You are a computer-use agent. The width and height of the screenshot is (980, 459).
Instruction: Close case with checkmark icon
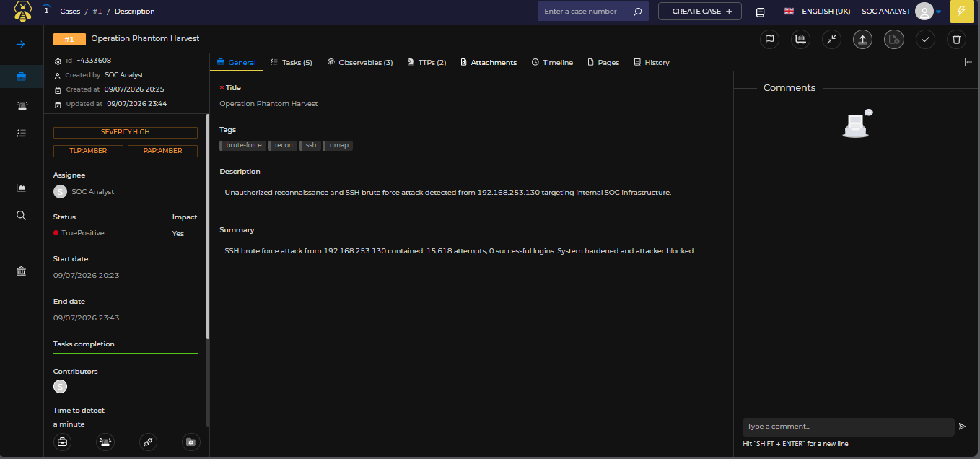(x=925, y=40)
